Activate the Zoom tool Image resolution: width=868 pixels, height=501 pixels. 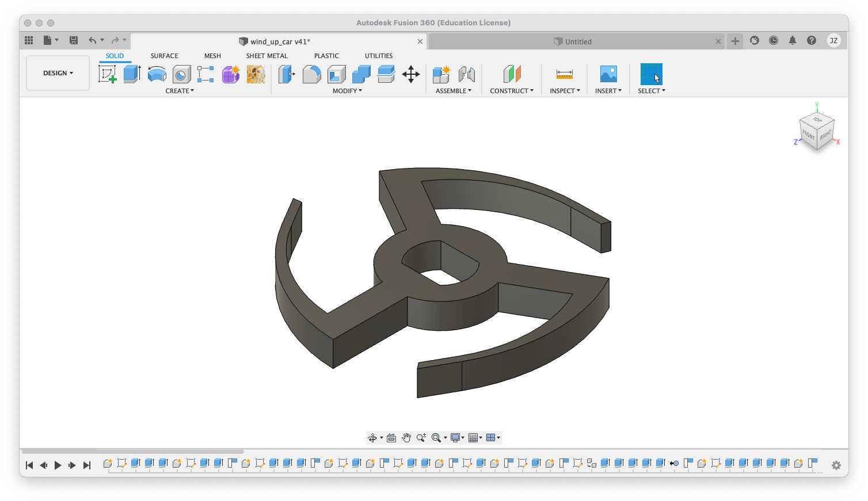coord(421,438)
